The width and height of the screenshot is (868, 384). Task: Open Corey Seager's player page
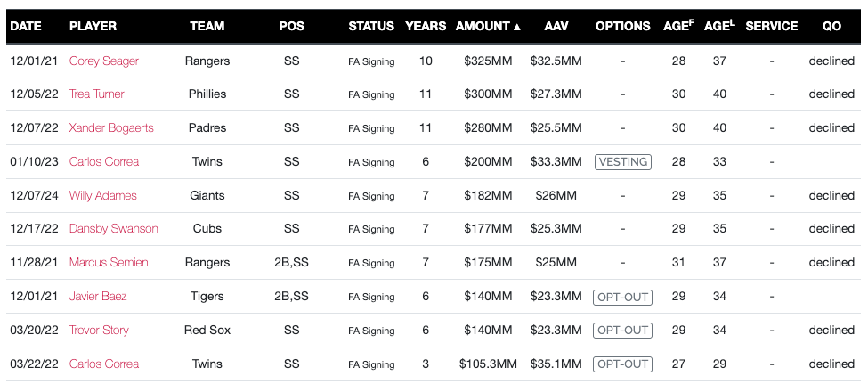[x=104, y=61]
